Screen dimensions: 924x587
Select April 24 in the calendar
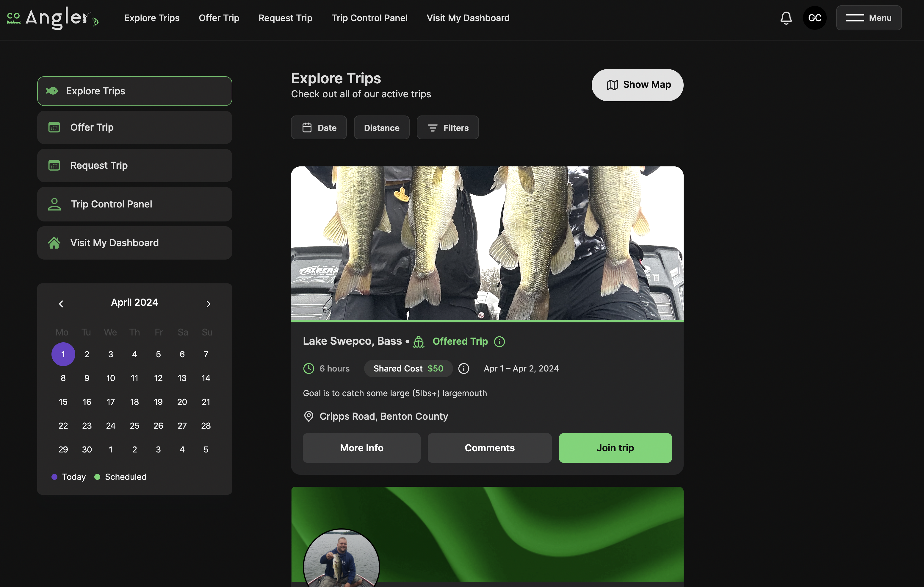[111, 425]
